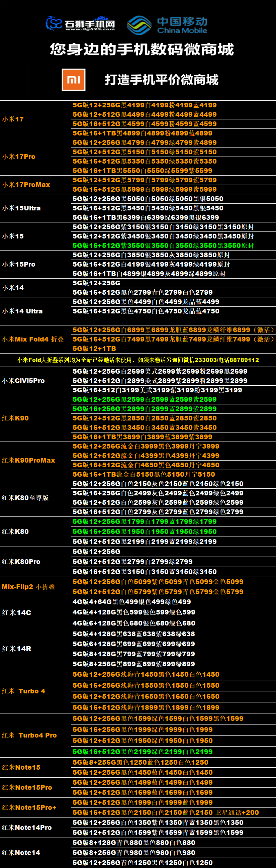276x868 pixels.
Task: Select the 红米Note15Pro+ satellite call +200 row
Action: pos(166,812)
